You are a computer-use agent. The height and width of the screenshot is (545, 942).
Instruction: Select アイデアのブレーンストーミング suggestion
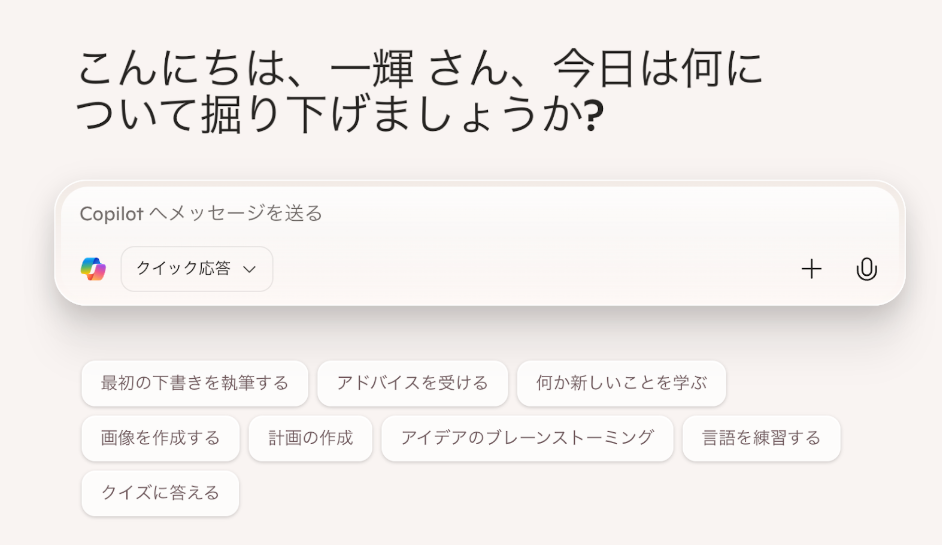(x=527, y=438)
